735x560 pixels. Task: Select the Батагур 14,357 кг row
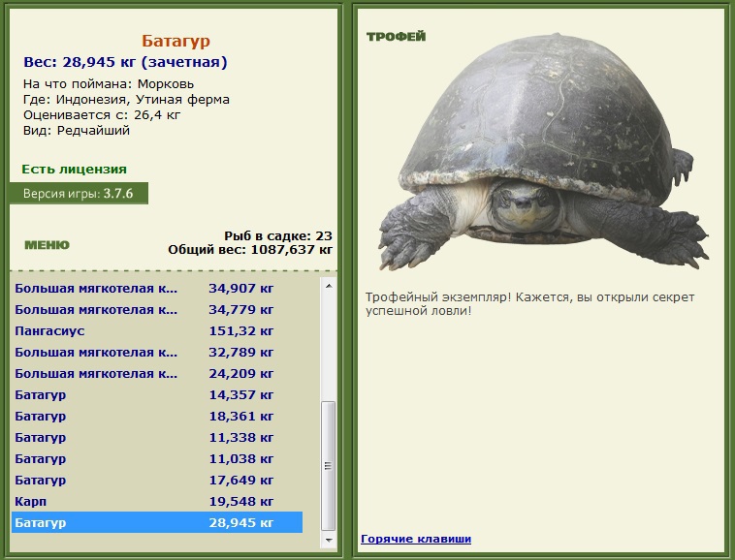pyautogui.click(x=157, y=394)
